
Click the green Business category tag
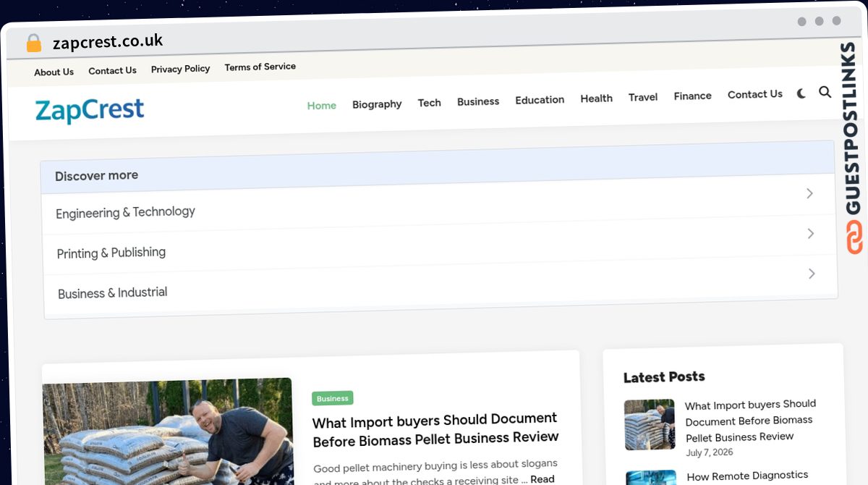click(x=333, y=398)
